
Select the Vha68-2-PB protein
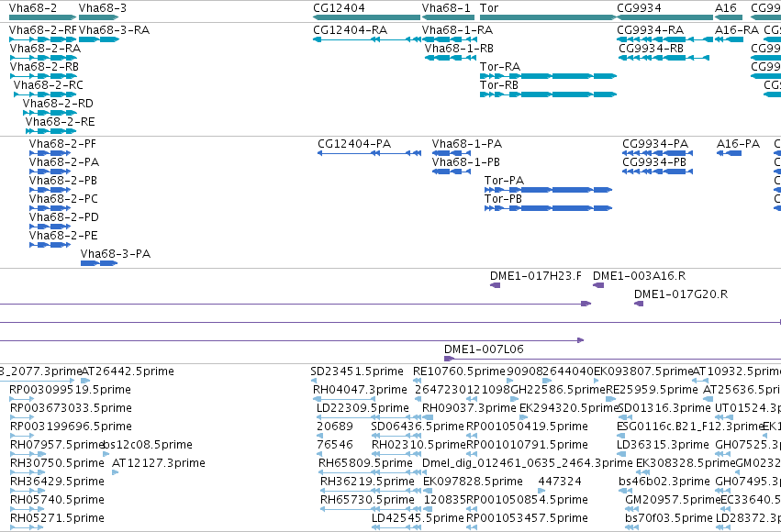click(x=50, y=190)
